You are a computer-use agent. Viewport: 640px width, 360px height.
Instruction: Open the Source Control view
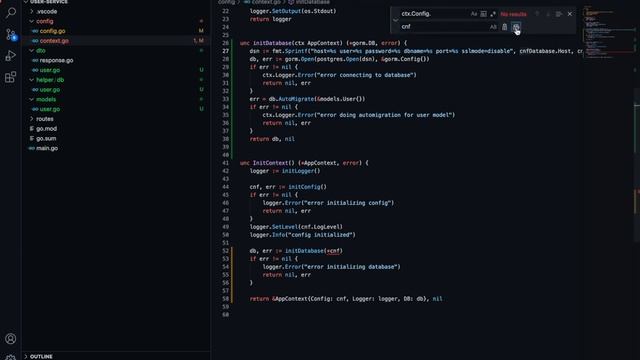[11, 34]
